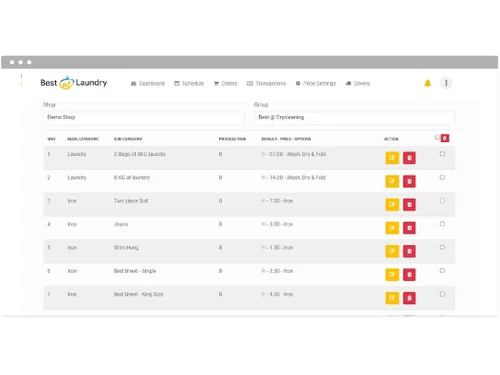Select the Jeans row checkbox

coord(442,224)
